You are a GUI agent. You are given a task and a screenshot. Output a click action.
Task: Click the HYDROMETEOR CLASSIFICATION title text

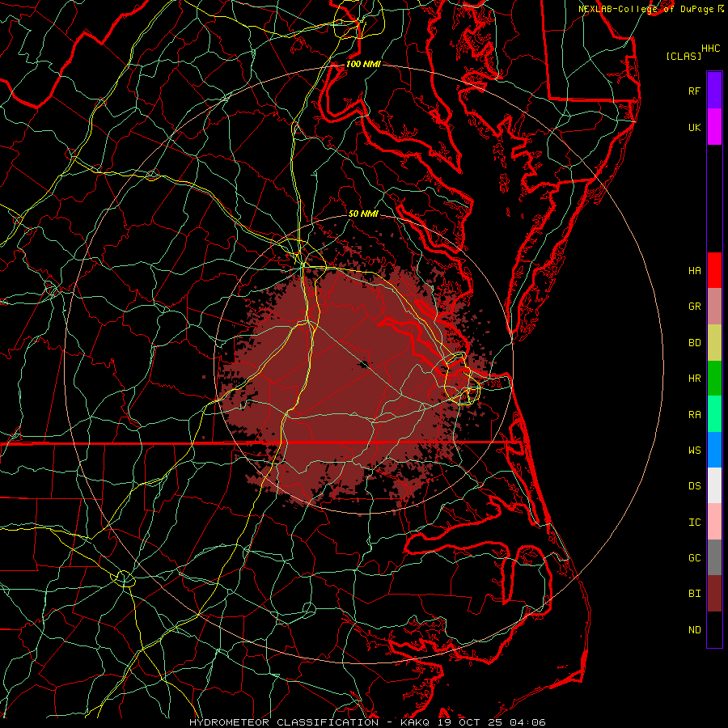(284, 722)
